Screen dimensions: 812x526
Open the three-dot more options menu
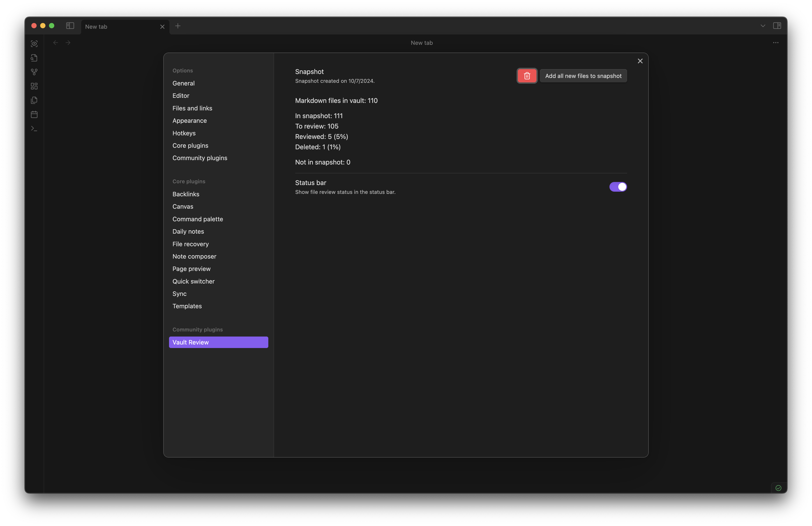[776, 43]
